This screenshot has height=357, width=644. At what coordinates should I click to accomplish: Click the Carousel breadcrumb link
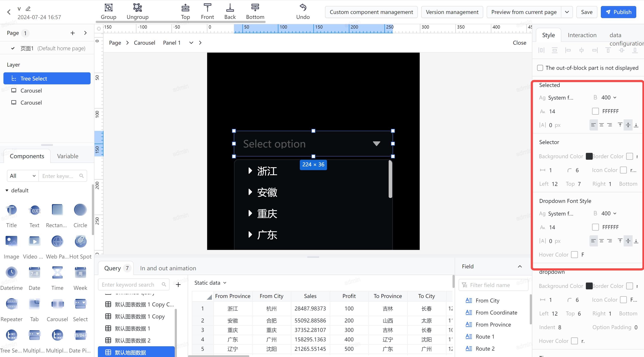[x=144, y=43]
